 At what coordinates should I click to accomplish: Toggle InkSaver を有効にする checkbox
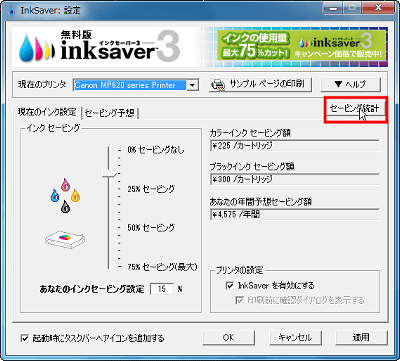[230, 286]
